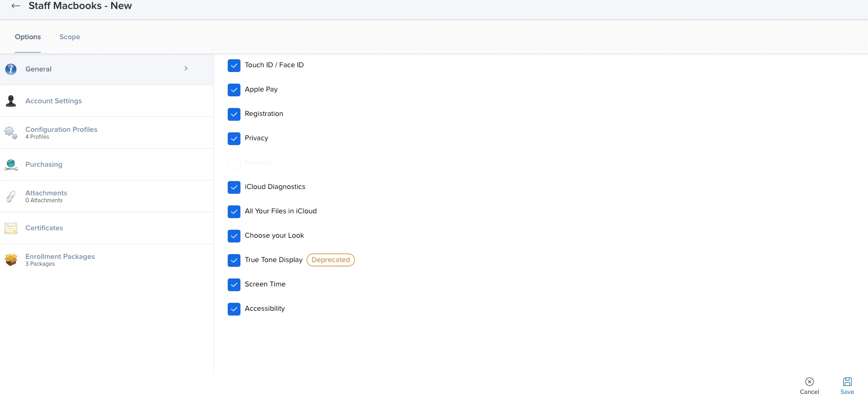Click the '4 Profiles' count text
Viewport: 868px width, 405px height.
tap(37, 137)
